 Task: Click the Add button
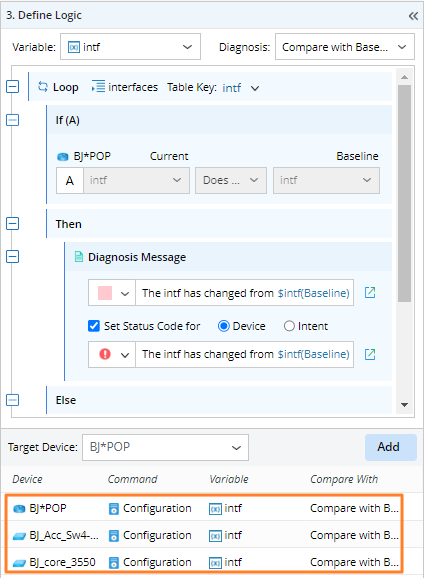pyautogui.click(x=391, y=447)
